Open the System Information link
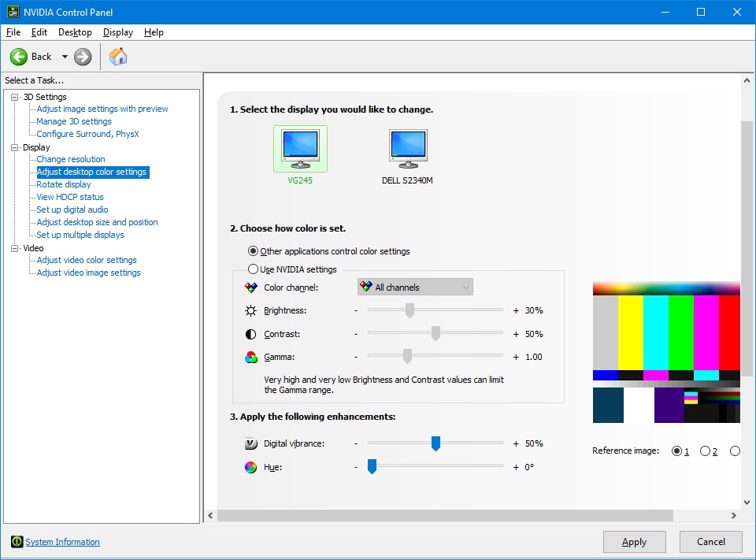Screen dimensions: 756x560 (63, 542)
